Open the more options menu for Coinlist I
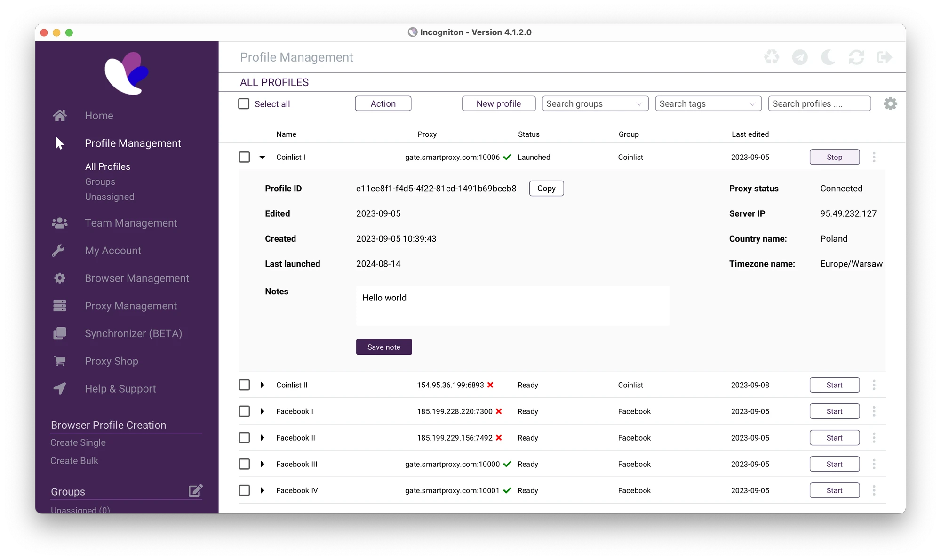Viewport: 941px width, 560px height. coord(874,157)
